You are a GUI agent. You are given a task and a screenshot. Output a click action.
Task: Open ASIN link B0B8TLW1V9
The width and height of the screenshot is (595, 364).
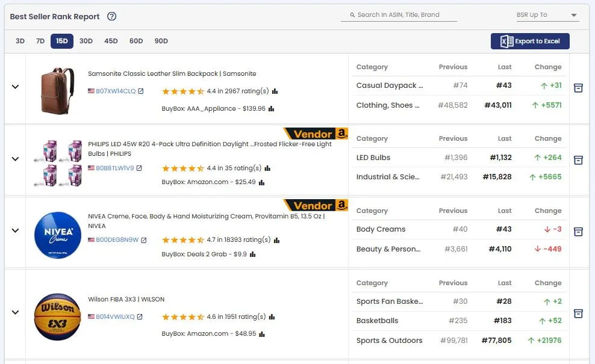pyautogui.click(x=114, y=168)
